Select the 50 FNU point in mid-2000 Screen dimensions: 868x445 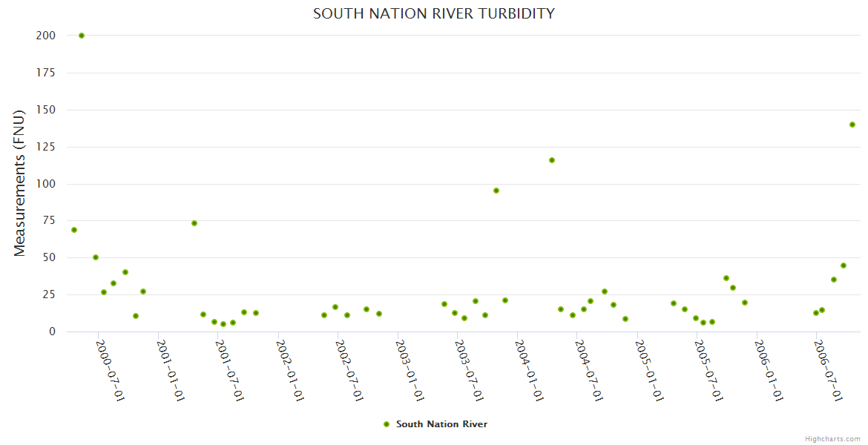coord(96,257)
